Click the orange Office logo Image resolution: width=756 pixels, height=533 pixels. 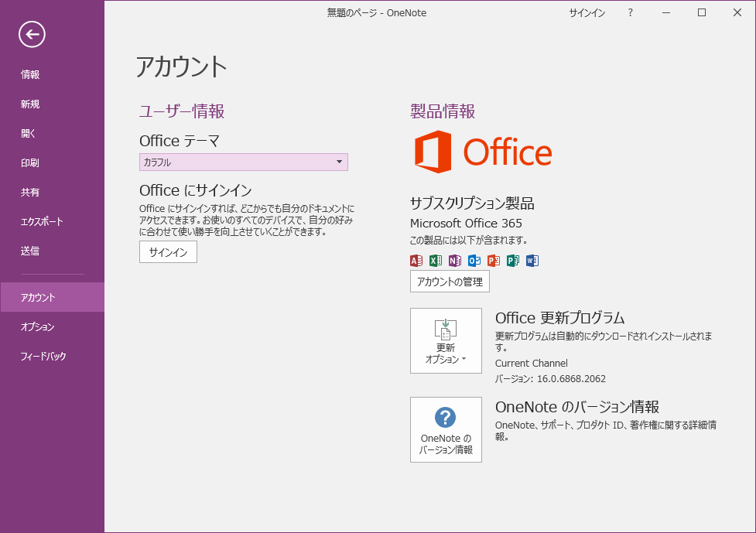(483, 152)
